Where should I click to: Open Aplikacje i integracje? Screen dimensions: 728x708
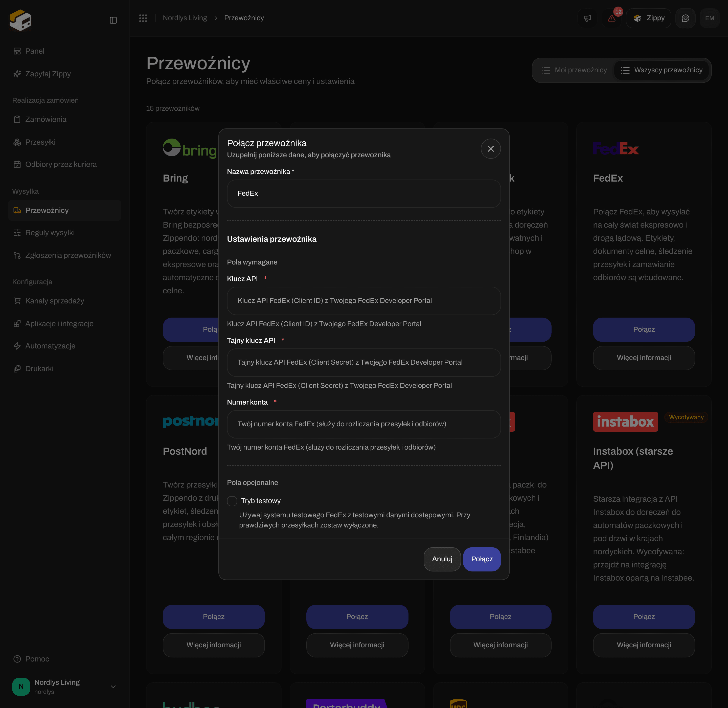click(x=65, y=323)
